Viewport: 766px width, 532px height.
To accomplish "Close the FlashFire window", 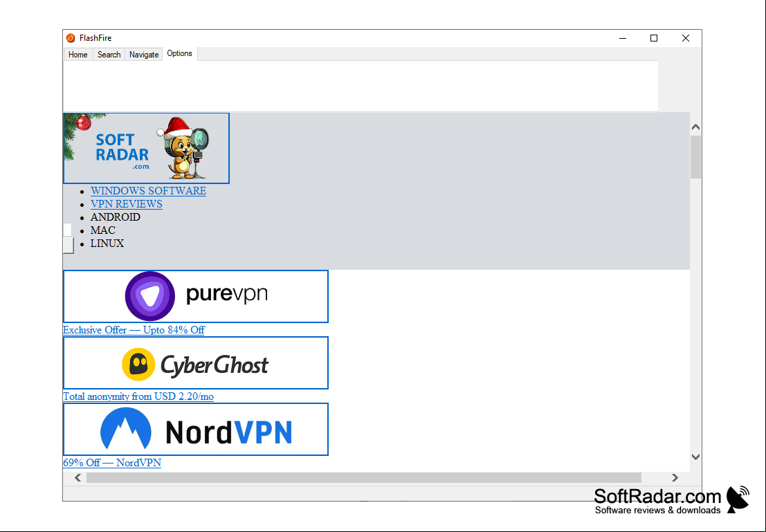I will click(x=686, y=38).
